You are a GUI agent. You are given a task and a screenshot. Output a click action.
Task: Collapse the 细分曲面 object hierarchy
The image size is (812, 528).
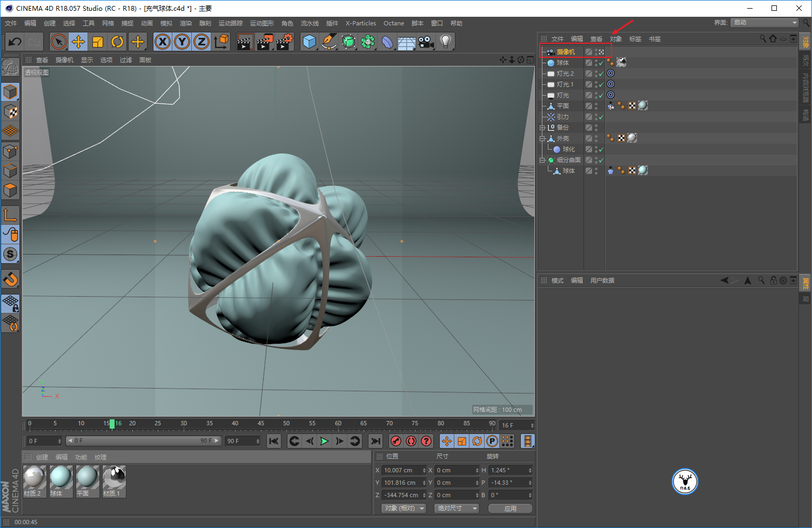coord(542,161)
